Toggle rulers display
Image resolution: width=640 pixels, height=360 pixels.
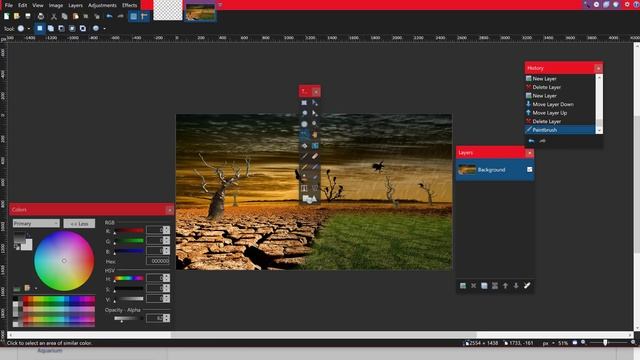pyautogui.click(x=144, y=16)
